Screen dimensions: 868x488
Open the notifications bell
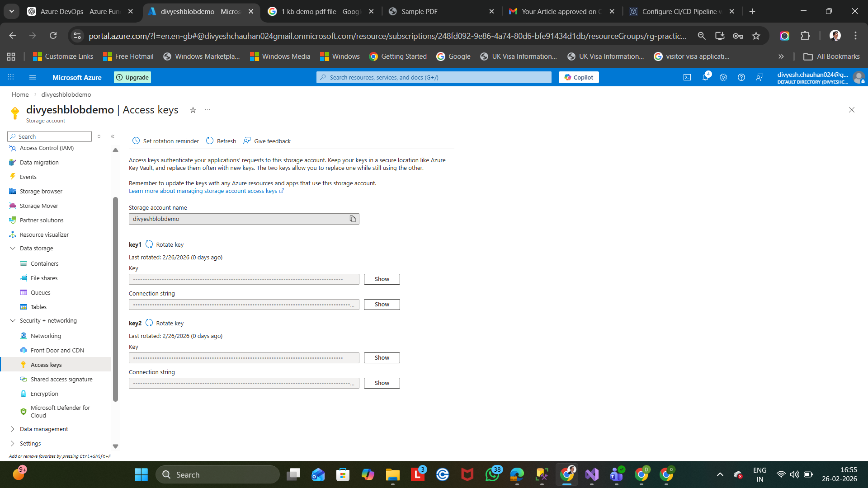click(x=705, y=77)
